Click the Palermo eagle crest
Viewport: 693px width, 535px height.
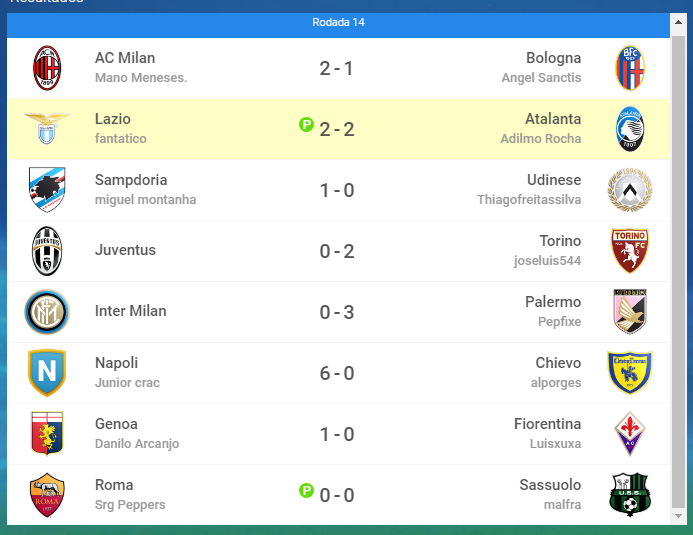tap(630, 311)
